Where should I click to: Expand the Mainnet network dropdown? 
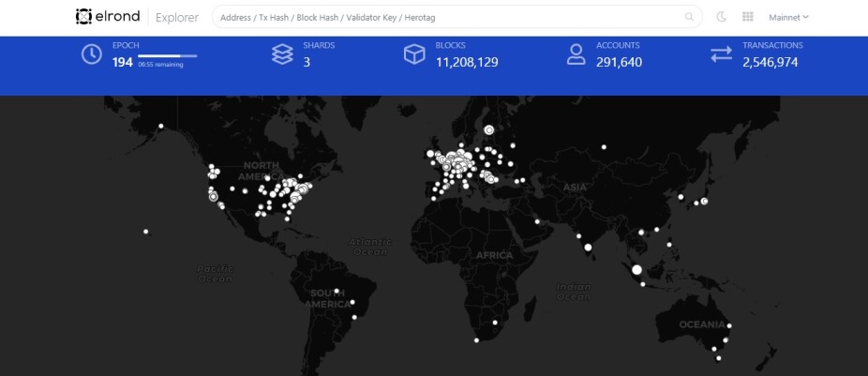(x=788, y=17)
